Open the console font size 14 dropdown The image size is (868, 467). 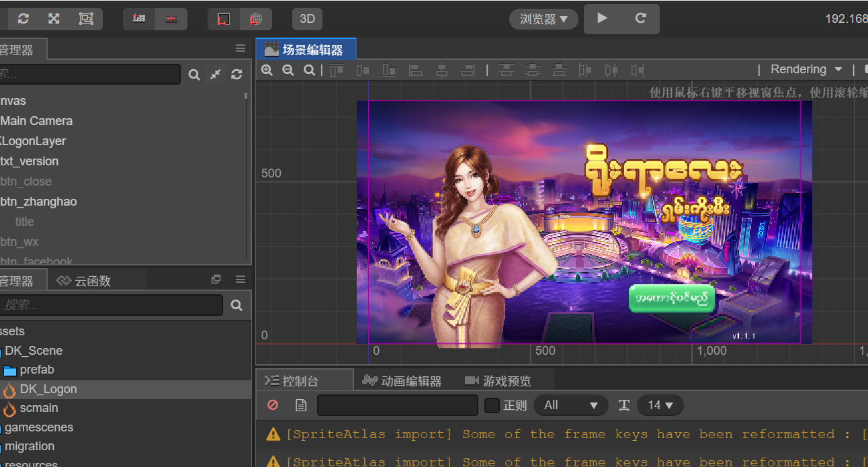click(660, 405)
